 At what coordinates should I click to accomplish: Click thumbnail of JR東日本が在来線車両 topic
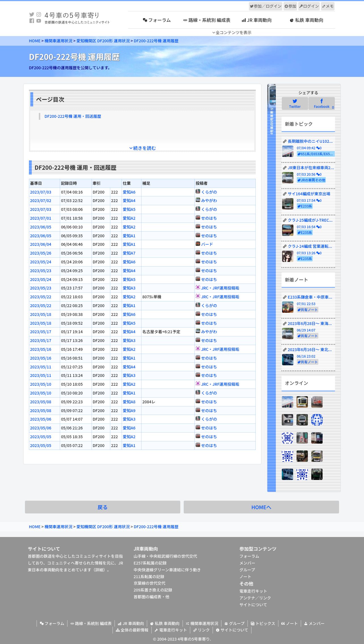(287, 178)
